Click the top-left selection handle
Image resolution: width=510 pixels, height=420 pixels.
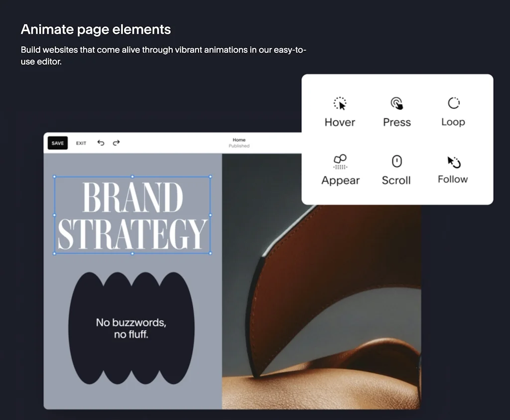54,176
